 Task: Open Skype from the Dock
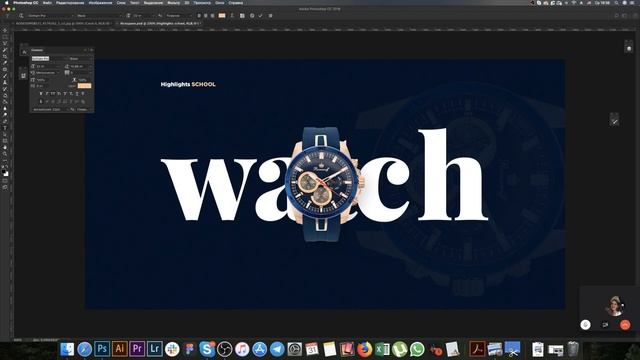[207, 349]
